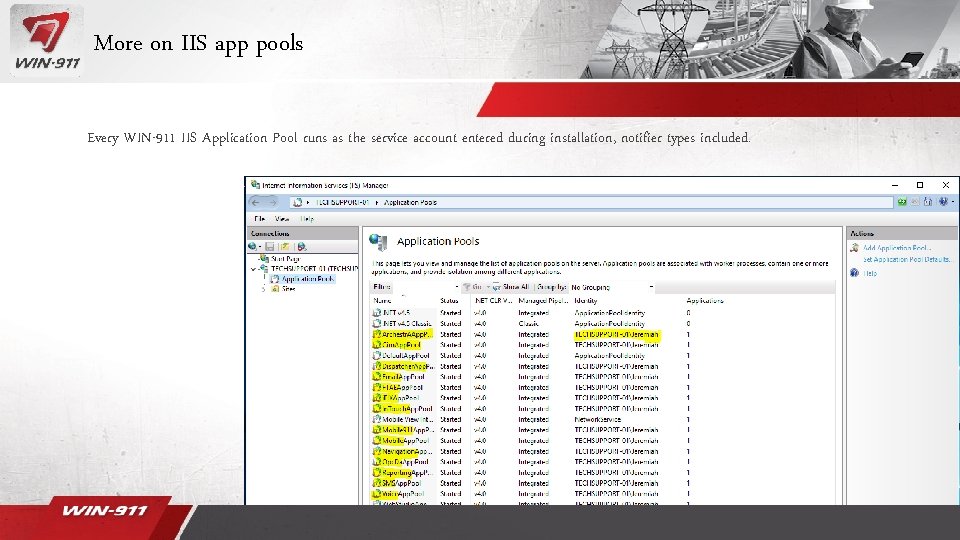Click the green refresh icon beside the address bar
Viewport: 960px width, 540px height.
(902, 202)
